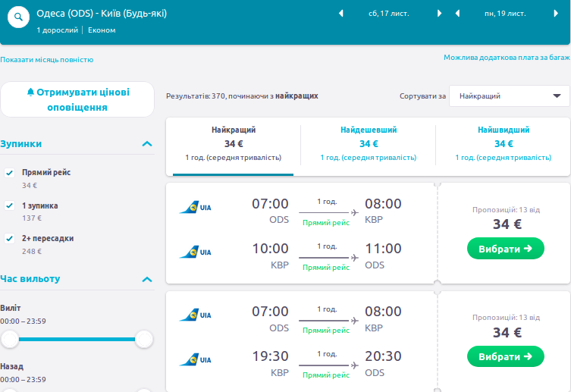Click previous return date arrow

tap(457, 14)
